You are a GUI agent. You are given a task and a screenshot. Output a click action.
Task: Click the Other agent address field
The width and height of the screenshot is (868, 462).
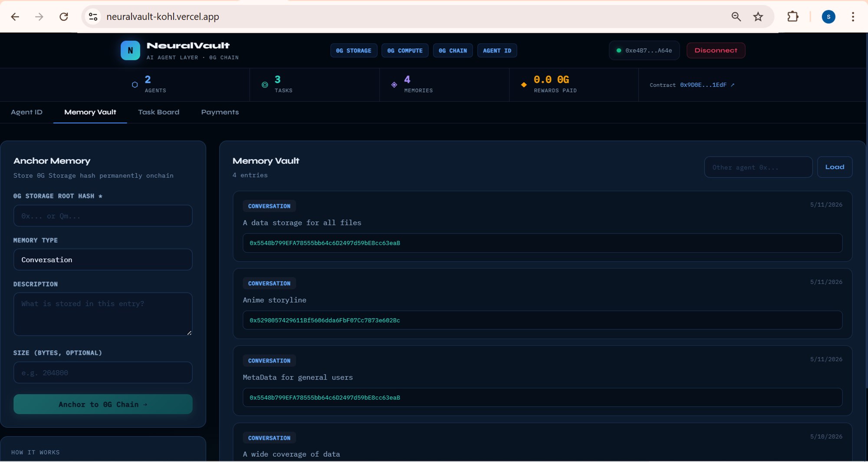click(758, 167)
